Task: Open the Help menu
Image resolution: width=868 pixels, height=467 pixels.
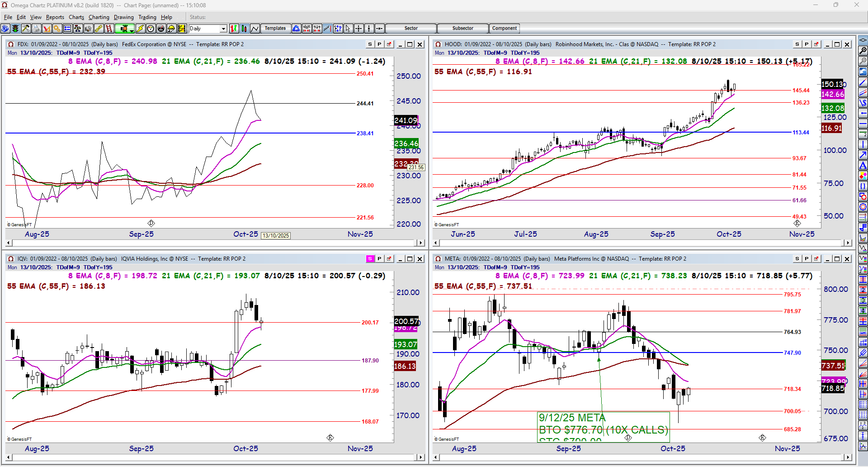Action: (166, 17)
